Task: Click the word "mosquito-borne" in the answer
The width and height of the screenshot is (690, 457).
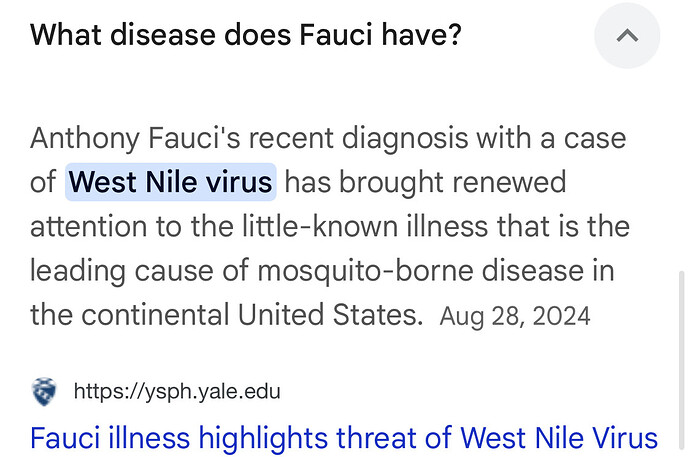Action: (365, 271)
